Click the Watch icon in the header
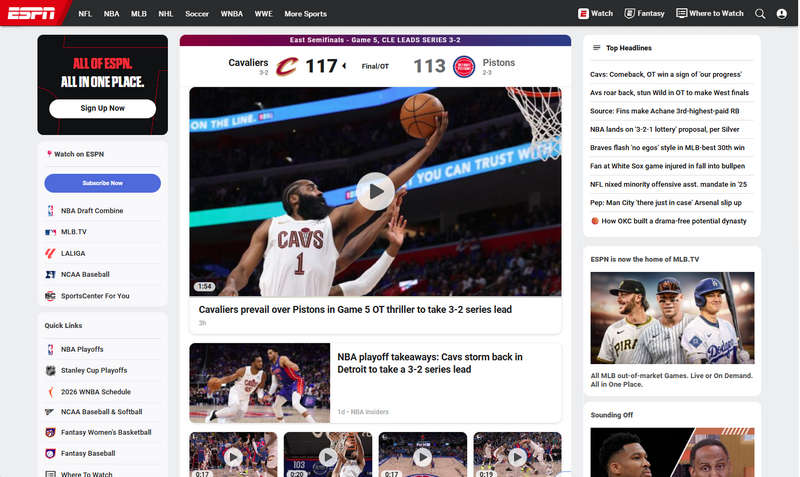 click(583, 14)
